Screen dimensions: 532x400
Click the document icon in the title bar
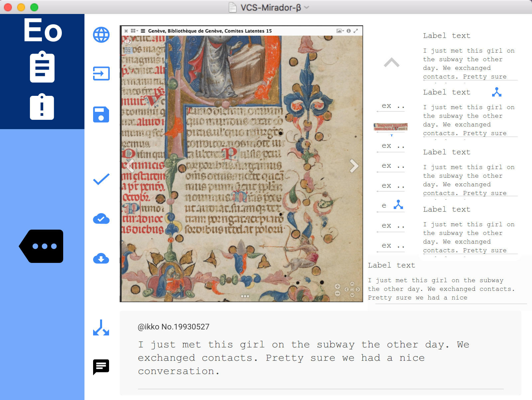pos(233,7)
